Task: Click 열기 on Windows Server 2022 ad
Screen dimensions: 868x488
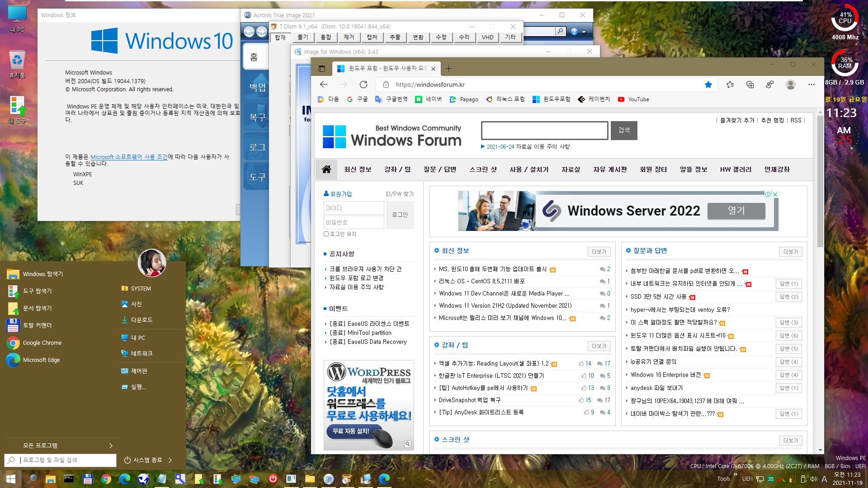Action: pos(736,211)
